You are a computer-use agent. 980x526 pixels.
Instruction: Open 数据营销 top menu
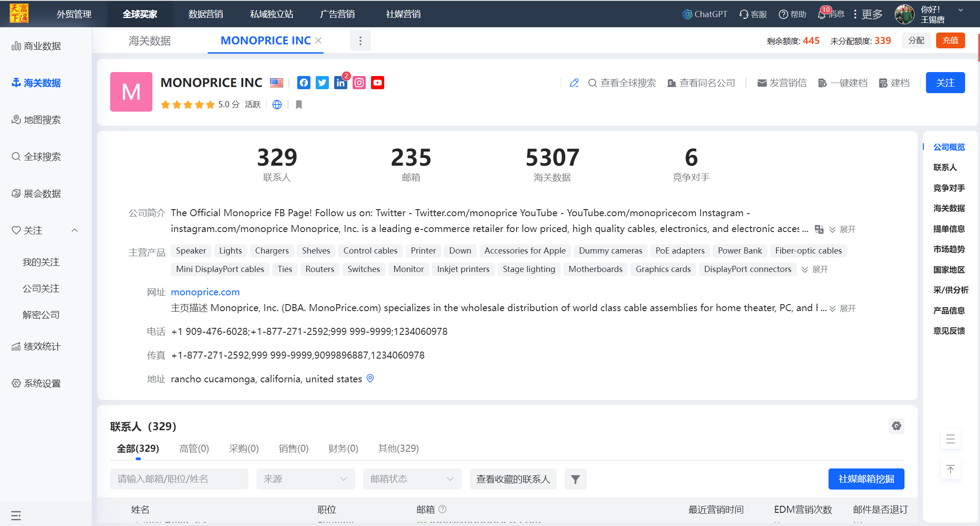click(206, 14)
